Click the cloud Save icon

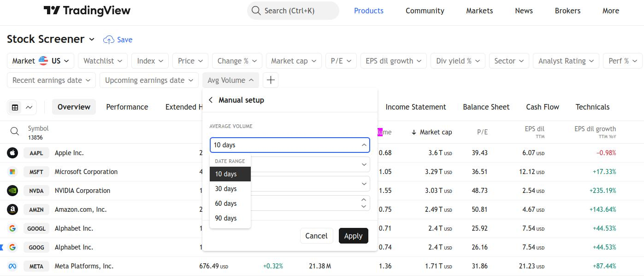click(x=108, y=40)
